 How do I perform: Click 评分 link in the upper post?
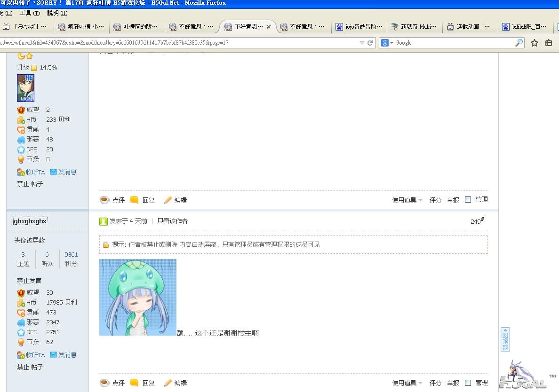click(435, 200)
